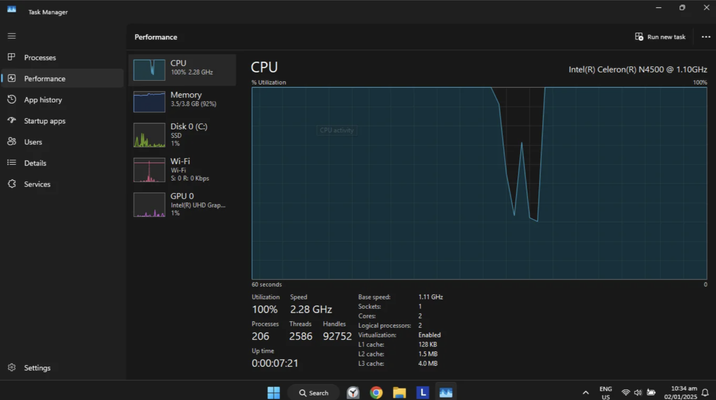
Task: Click the App history clock icon
Action: tap(12, 99)
